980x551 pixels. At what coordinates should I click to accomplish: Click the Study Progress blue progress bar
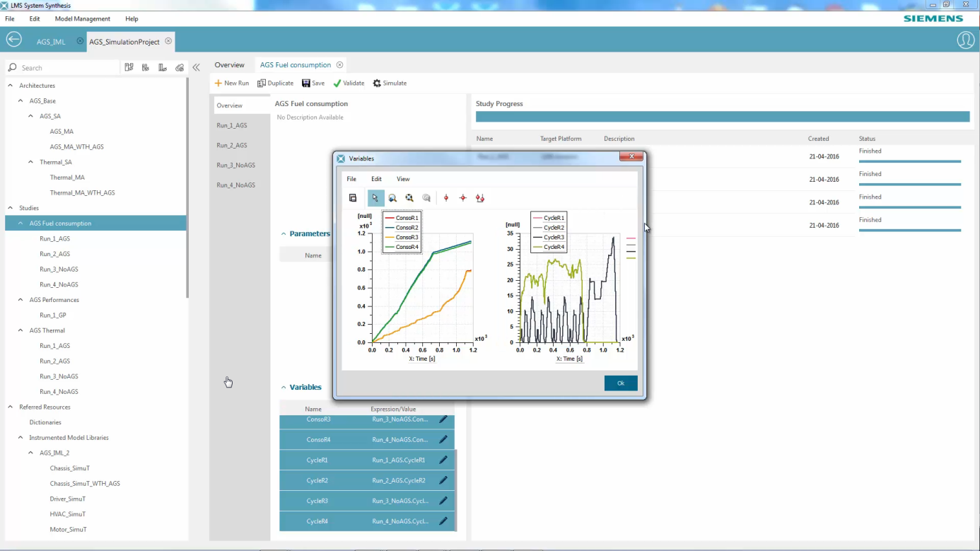point(721,116)
